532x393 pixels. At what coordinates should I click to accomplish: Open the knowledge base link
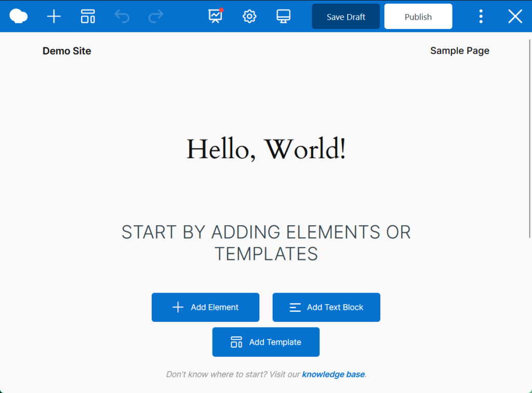point(333,374)
